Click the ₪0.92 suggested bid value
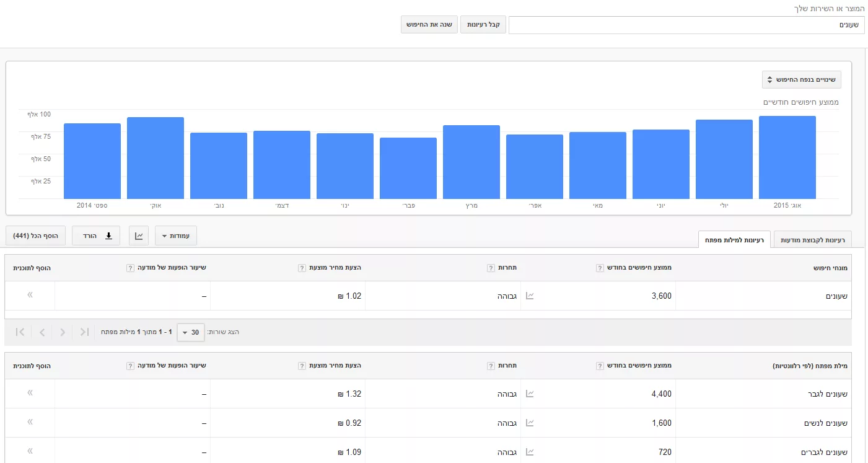Image resolution: width=868 pixels, height=463 pixels. (349, 423)
